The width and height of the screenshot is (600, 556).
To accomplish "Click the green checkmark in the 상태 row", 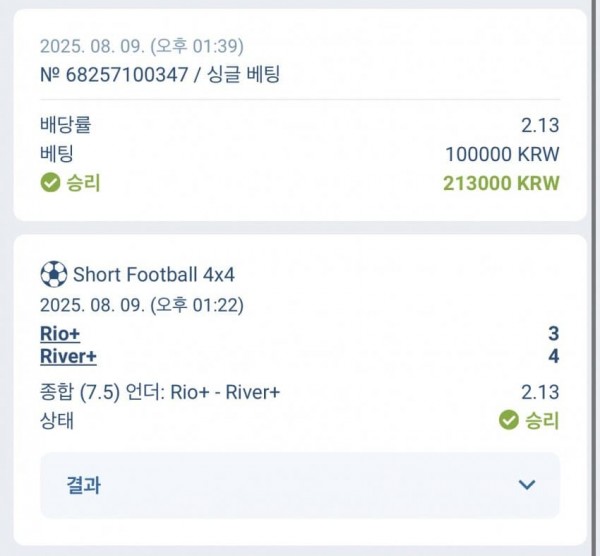I will coord(509,420).
